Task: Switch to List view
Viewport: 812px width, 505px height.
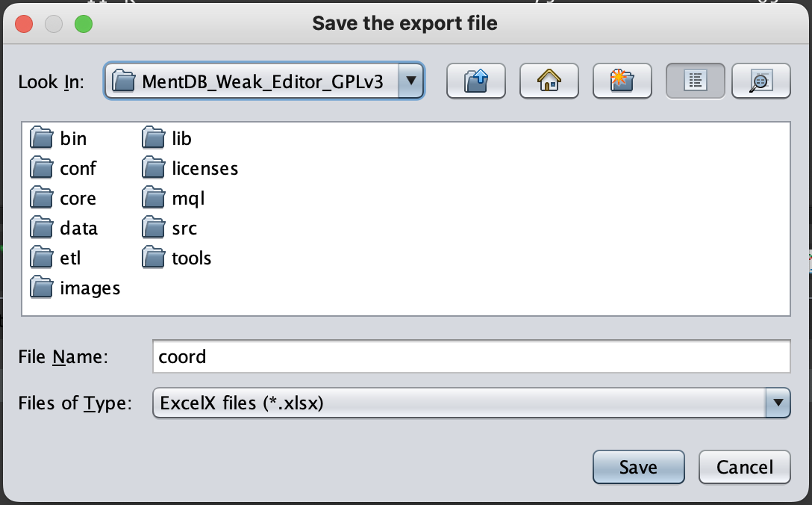Action: coord(695,81)
